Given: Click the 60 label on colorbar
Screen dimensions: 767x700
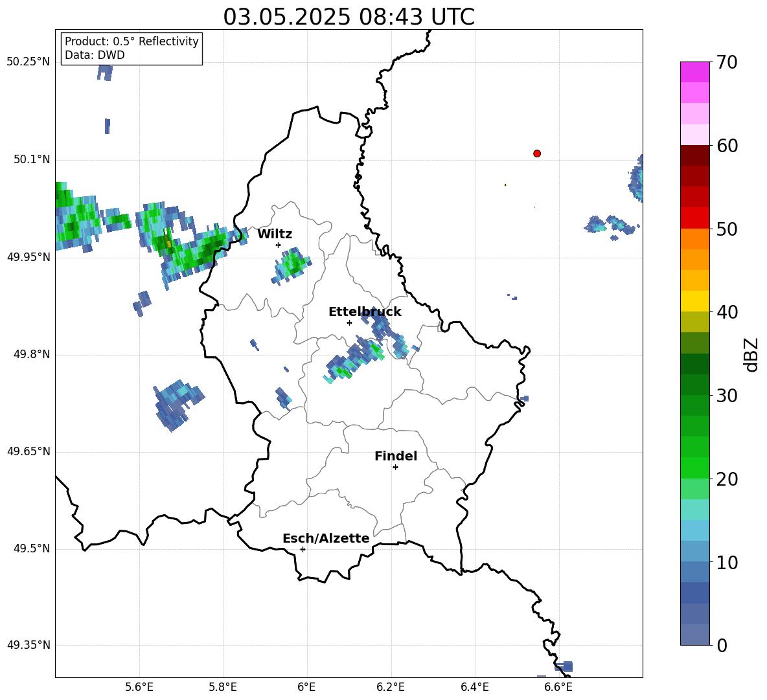Looking at the screenshot, I should 727,146.
